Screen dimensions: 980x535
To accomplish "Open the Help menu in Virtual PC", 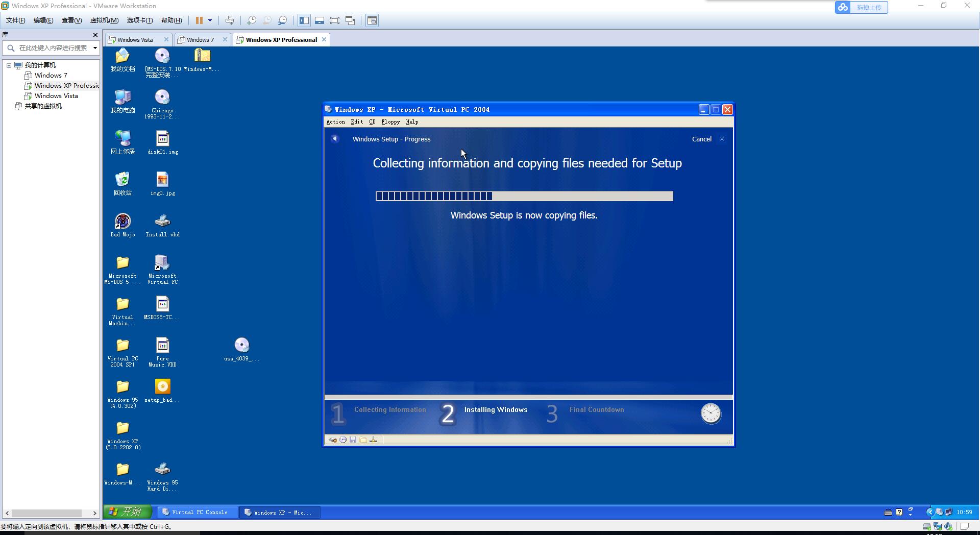I will coord(412,122).
